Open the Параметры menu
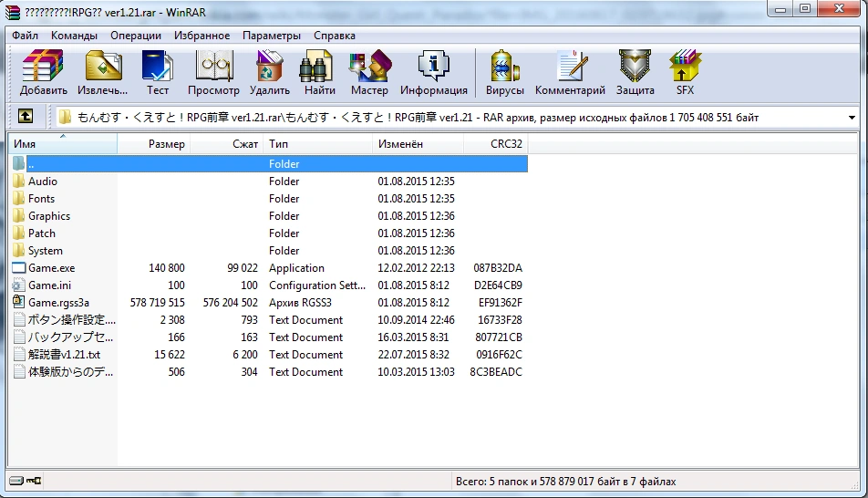The height and width of the screenshot is (498, 868). (272, 36)
